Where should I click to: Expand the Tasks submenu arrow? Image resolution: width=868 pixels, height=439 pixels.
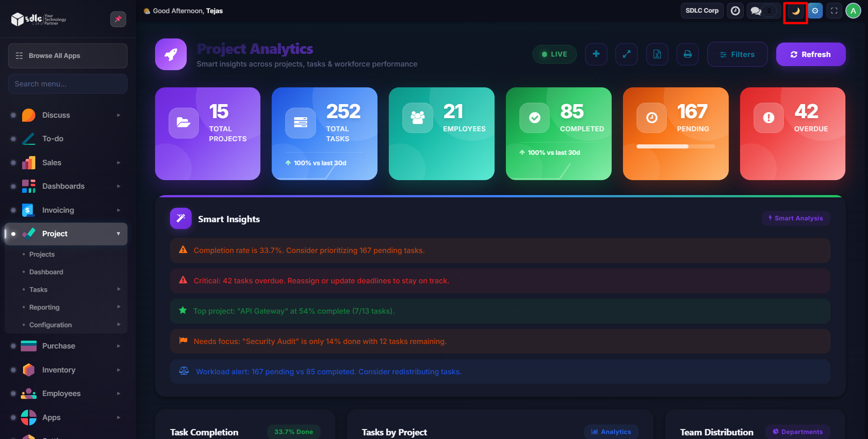pyautogui.click(x=118, y=289)
